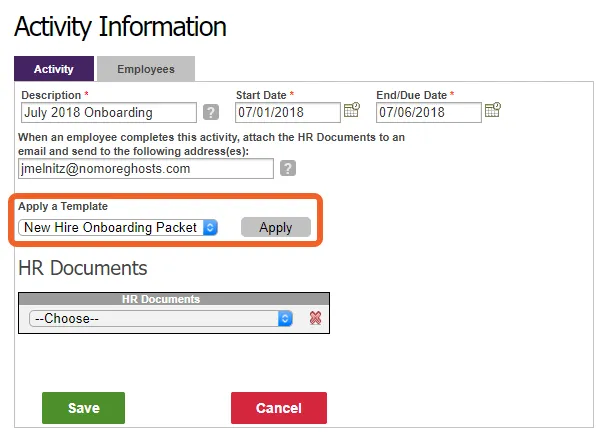This screenshot has height=437, width=602.
Task: Click the Apply a Template label
Action: coord(63,206)
